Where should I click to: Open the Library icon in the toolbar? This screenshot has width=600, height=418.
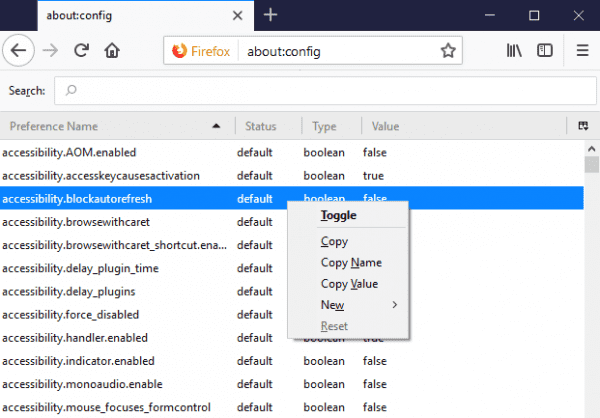(513, 50)
